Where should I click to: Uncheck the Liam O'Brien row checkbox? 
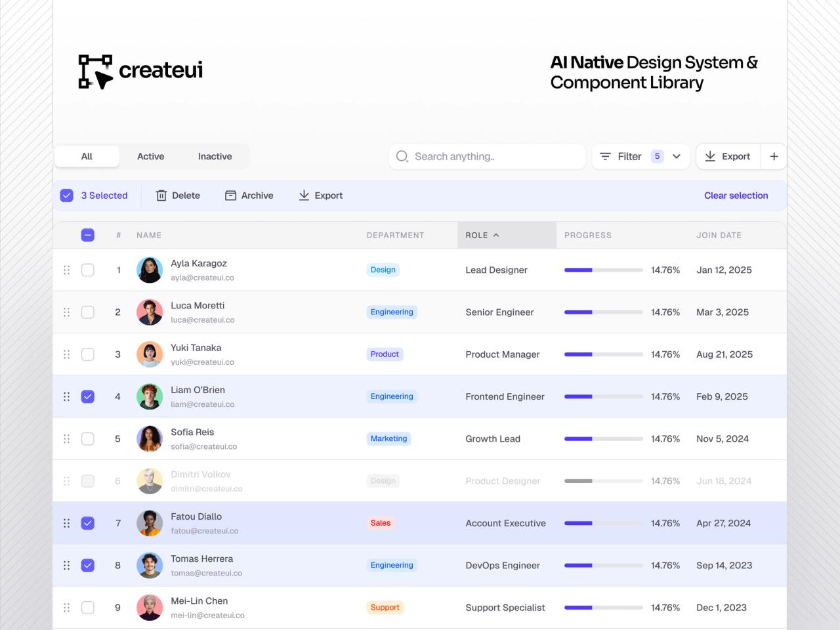(x=88, y=396)
